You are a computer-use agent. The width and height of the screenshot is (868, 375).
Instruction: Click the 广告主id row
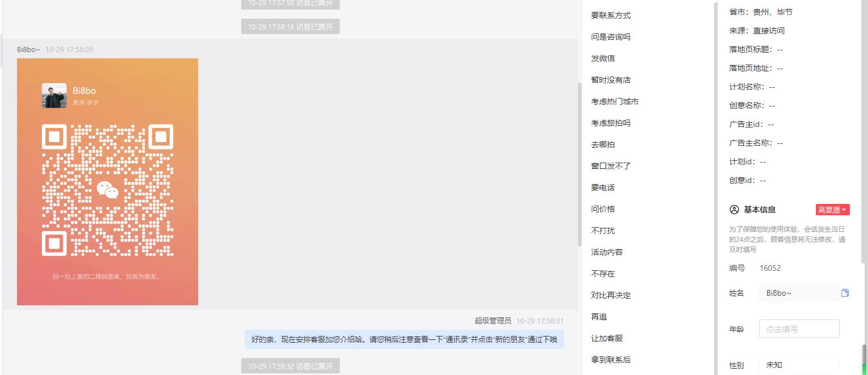751,124
